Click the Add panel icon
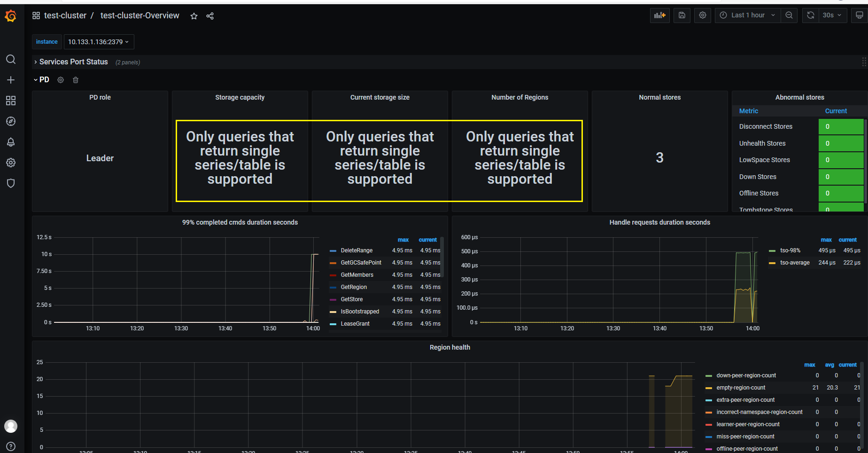868x453 pixels. 660,16
